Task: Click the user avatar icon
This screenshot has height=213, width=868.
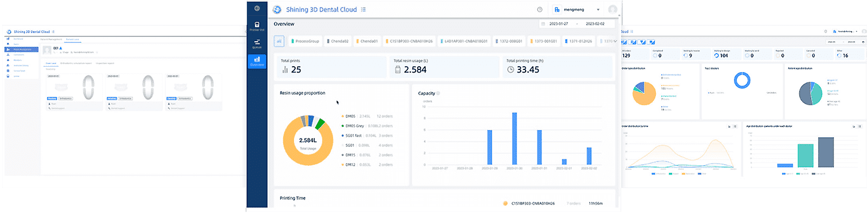Action: coord(613,9)
